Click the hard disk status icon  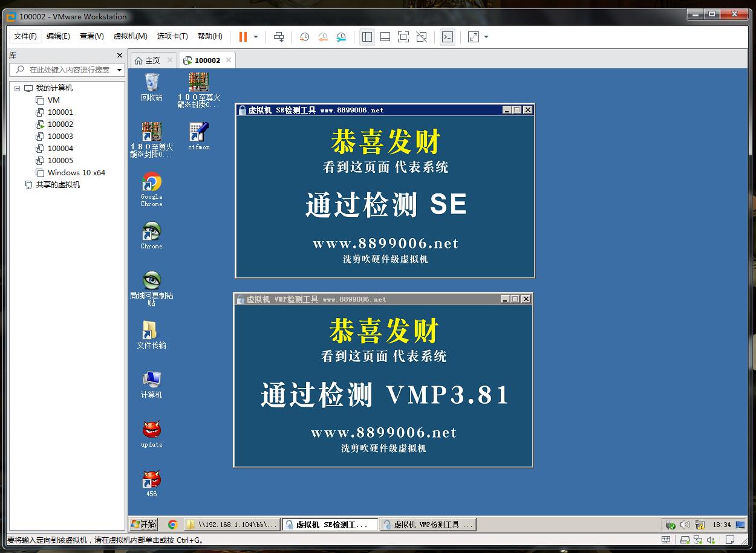685,540
